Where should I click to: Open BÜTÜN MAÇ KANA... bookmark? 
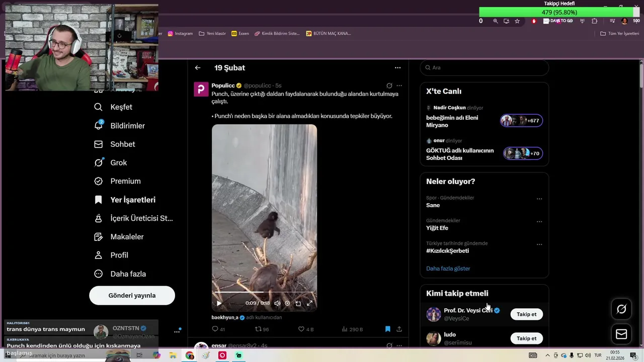tap(329, 34)
